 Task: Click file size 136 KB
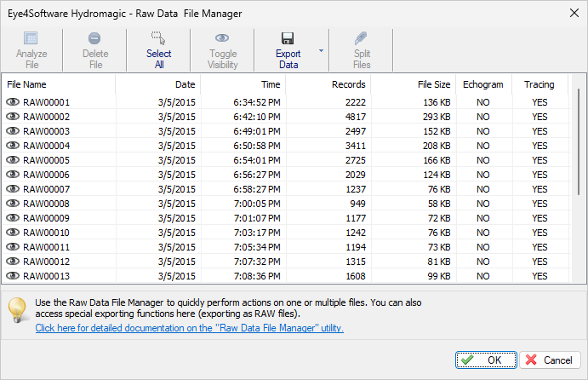[437, 102]
